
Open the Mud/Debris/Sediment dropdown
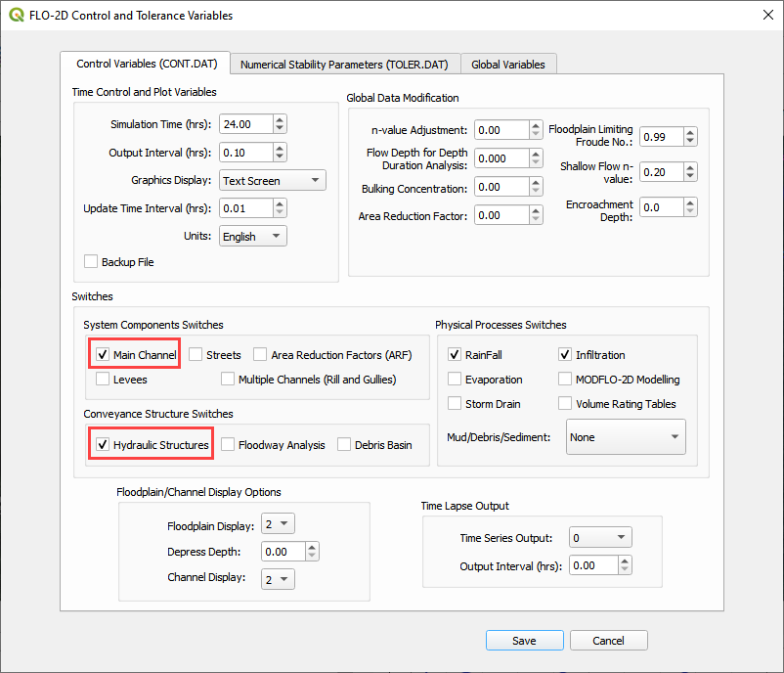(x=626, y=437)
